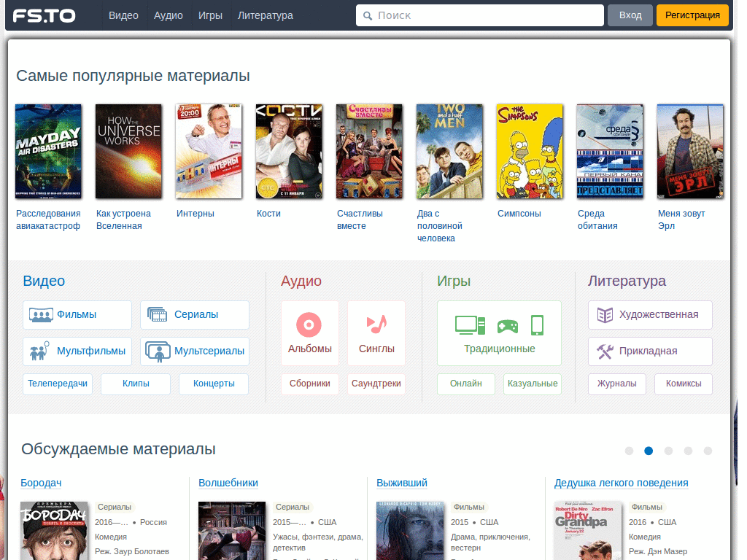747x560 pixels.
Task: Open Игры in top navigation
Action: [x=210, y=15]
